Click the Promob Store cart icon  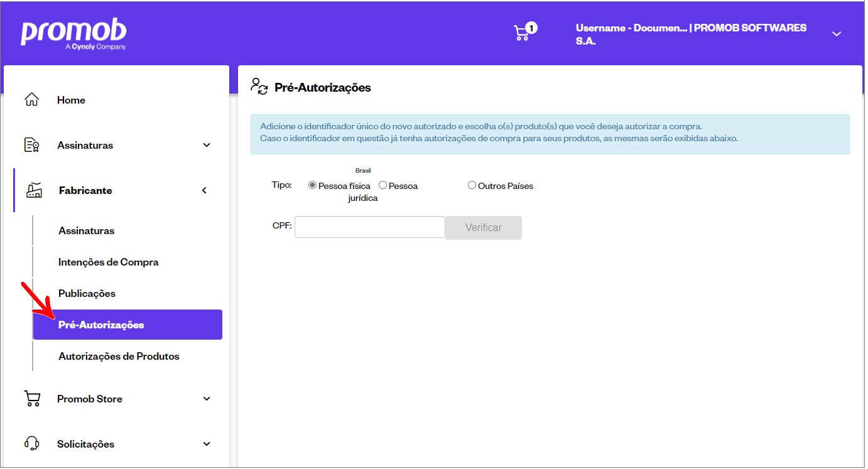(x=31, y=399)
